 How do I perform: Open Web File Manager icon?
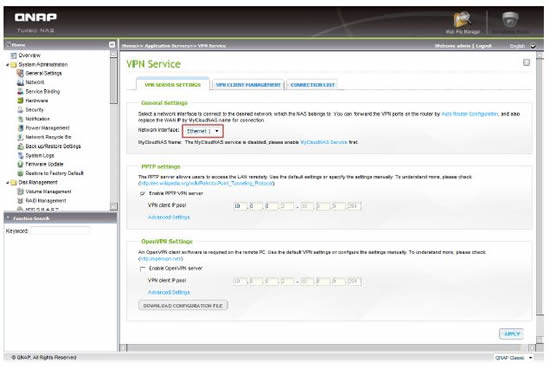(462, 20)
